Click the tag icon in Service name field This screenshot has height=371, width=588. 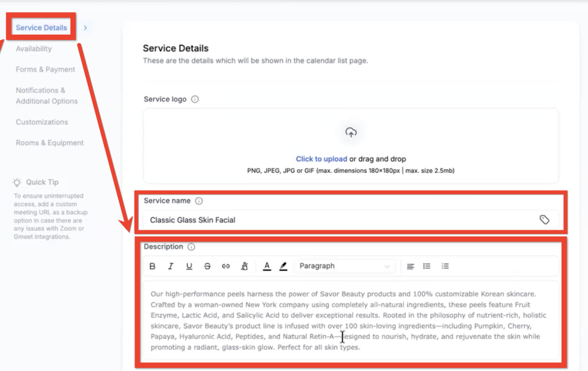click(x=544, y=220)
